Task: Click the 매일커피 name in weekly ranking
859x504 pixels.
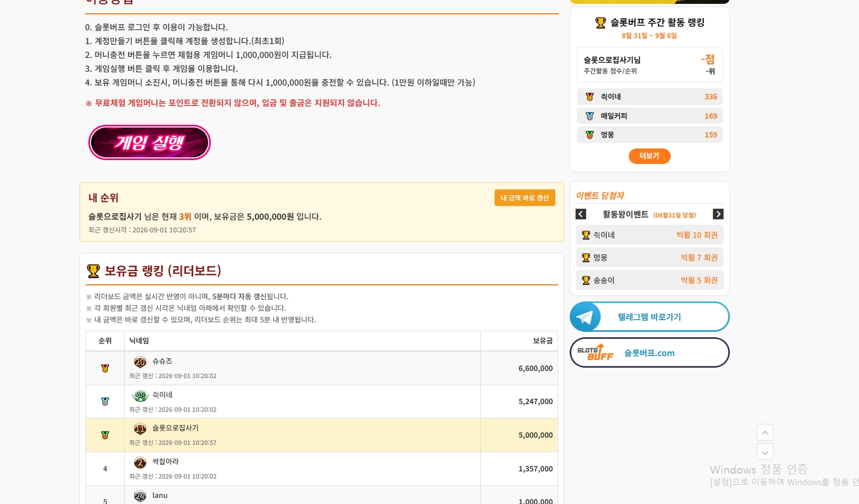Action: pos(614,116)
